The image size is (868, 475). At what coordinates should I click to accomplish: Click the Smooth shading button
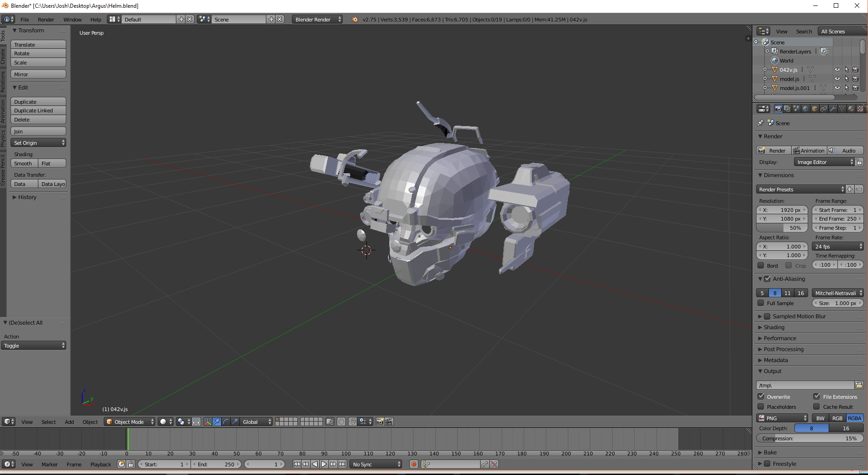(x=24, y=164)
